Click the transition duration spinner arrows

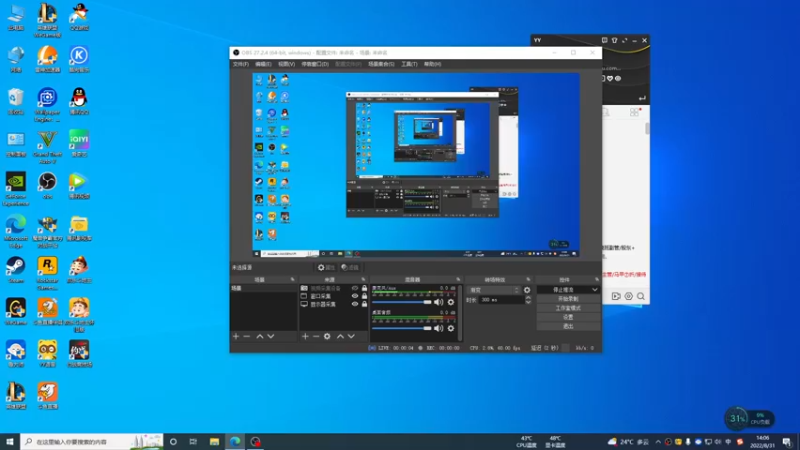[528, 300]
